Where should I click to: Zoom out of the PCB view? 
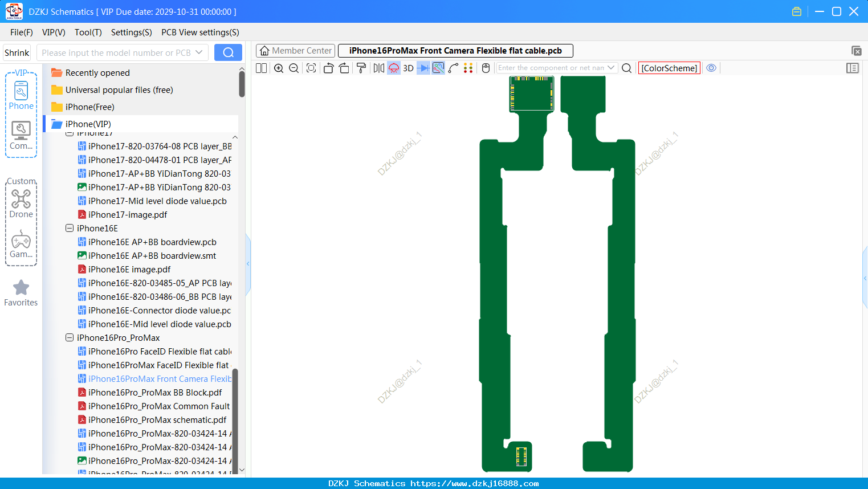point(294,68)
